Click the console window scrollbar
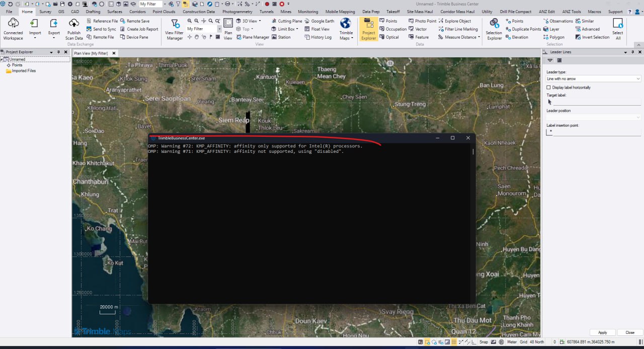Screen dimensions: 644x349 coord(473,151)
